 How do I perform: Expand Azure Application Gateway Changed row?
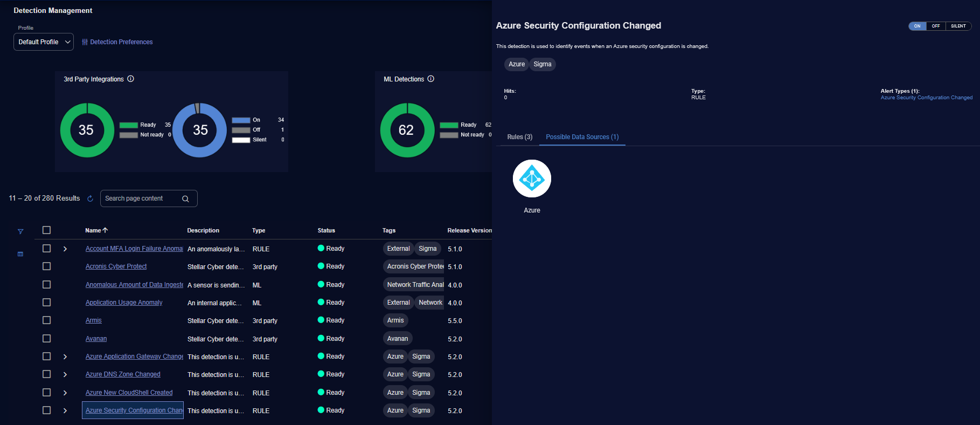[65, 357]
